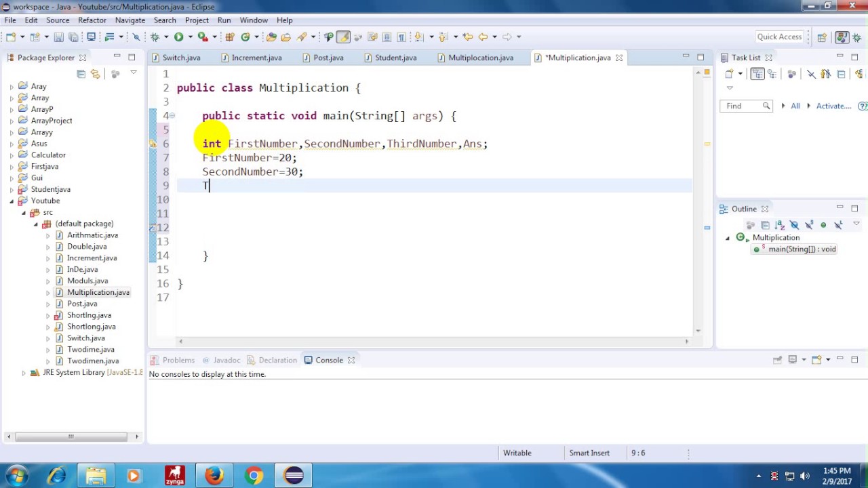Toggle Hide Local Types in Outline
The image size is (868, 488).
(838, 225)
